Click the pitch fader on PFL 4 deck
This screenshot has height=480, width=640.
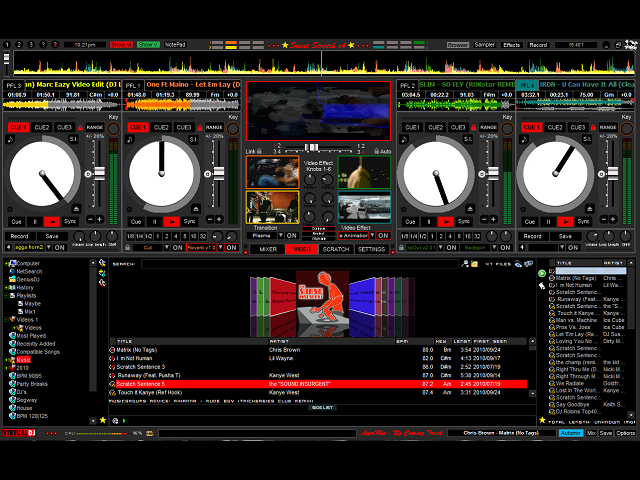pos(612,173)
